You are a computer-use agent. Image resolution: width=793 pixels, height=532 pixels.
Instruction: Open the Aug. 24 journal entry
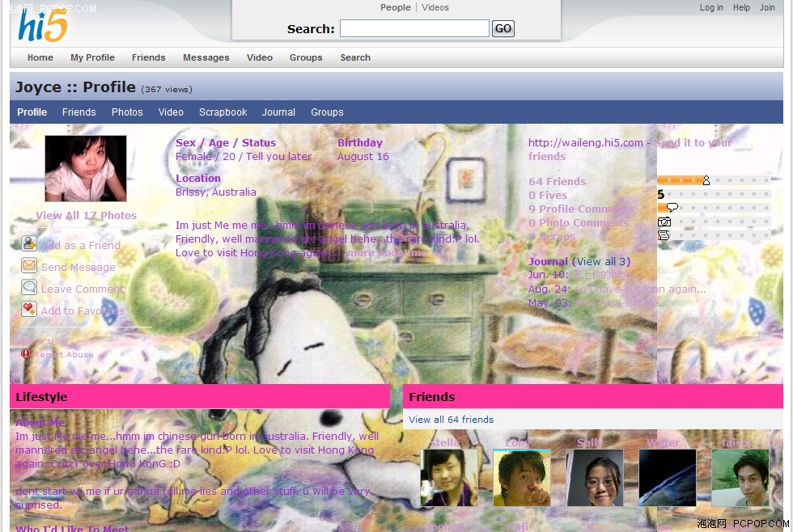click(x=640, y=289)
